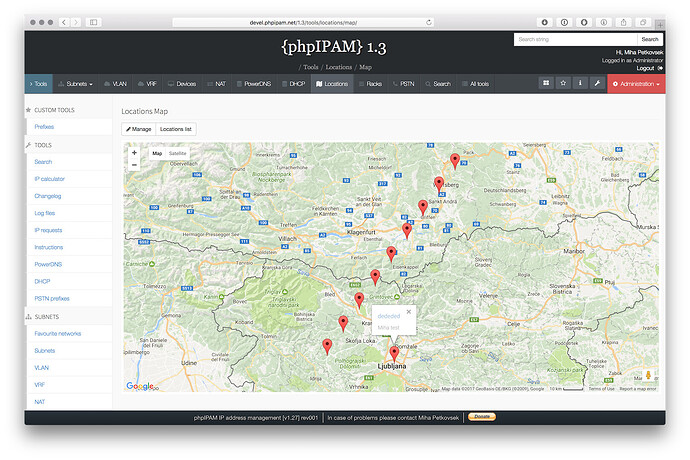Click the Street View pegman icon

(x=648, y=375)
